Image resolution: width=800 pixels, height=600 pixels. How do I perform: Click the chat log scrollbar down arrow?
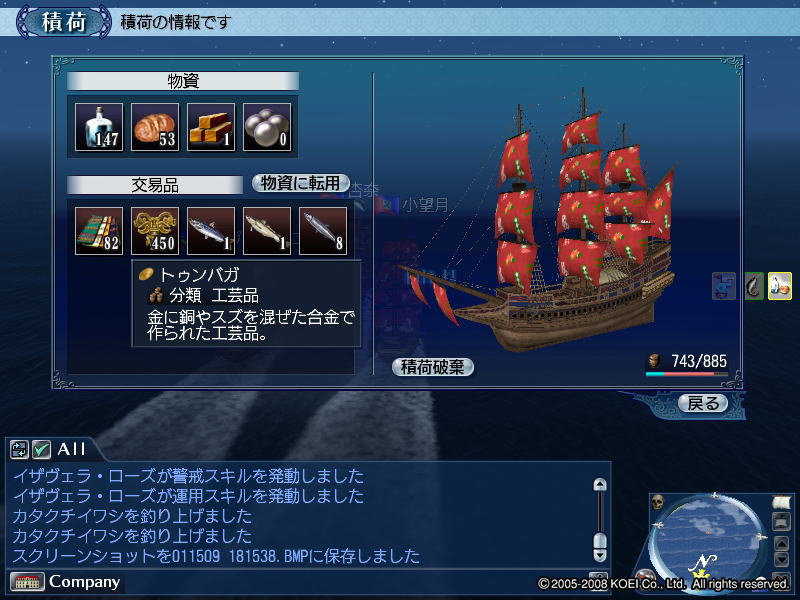pos(600,555)
